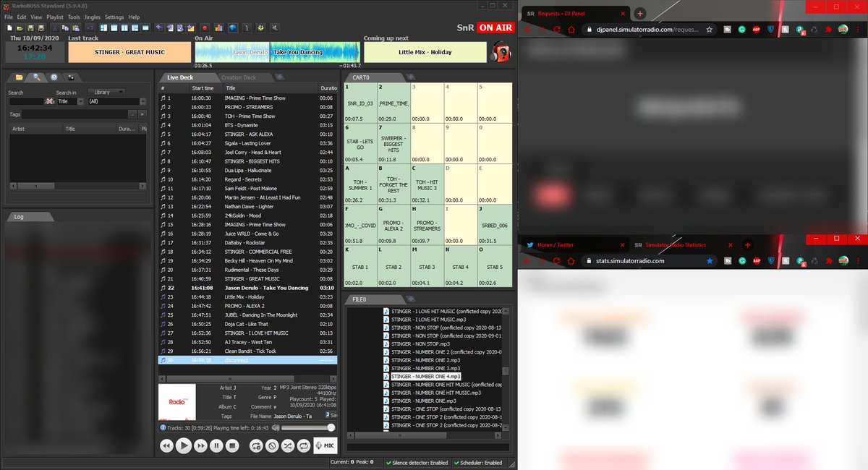Select the disconnect row in playlist
The height and width of the screenshot is (470, 868).
point(248,359)
